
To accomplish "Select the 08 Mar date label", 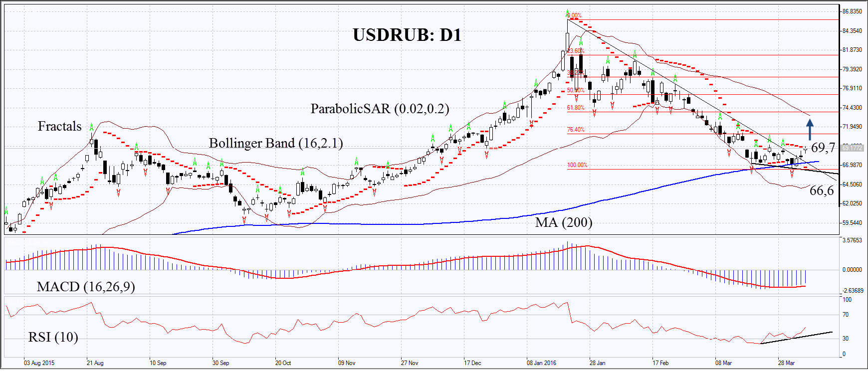I will click(723, 363).
